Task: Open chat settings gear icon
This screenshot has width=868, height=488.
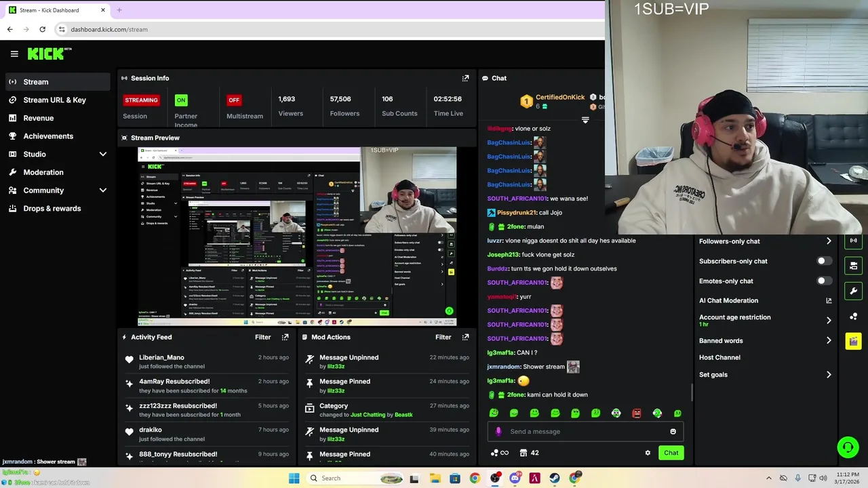Action: tap(648, 453)
